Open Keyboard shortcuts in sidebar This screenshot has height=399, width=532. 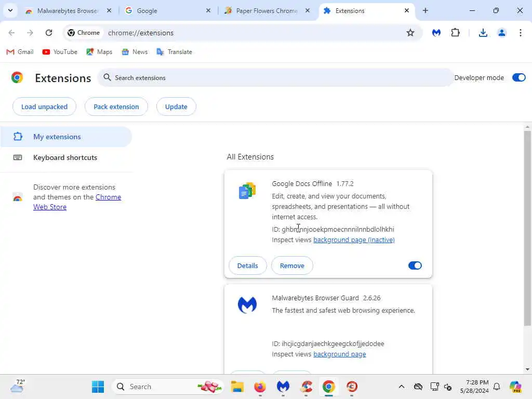[66, 157]
